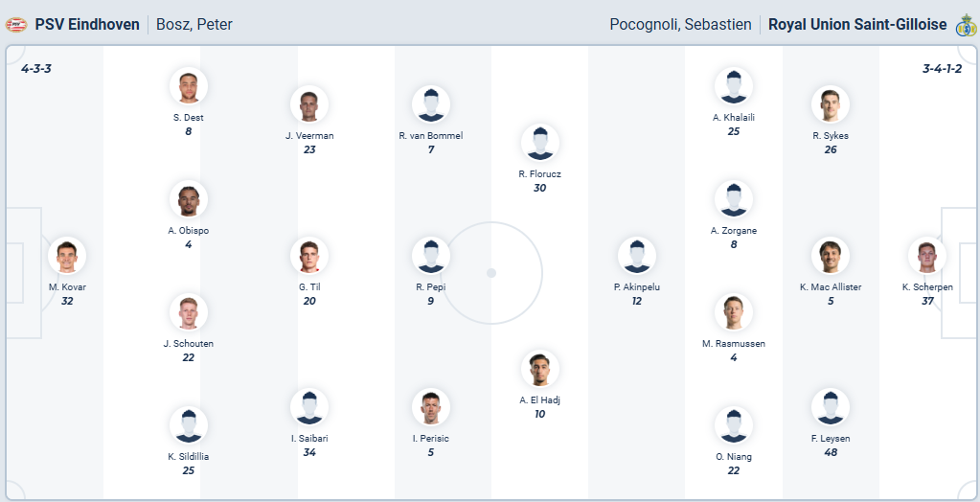Image resolution: width=980 pixels, height=502 pixels.
Task: Open A. El Hadj's player photo
Action: click(x=539, y=370)
